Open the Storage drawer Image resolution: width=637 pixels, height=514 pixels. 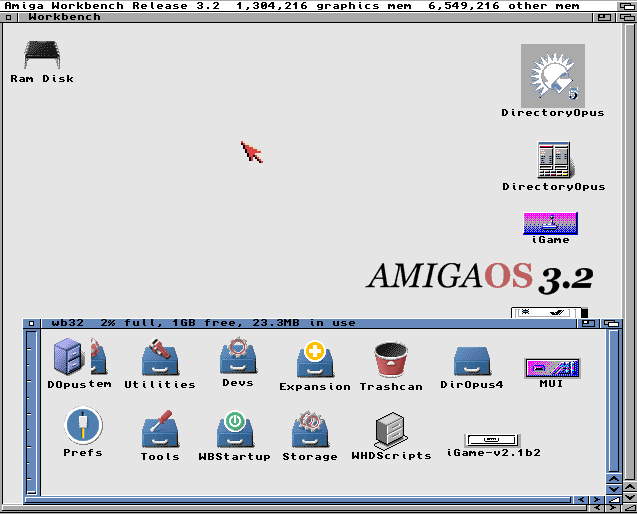pyautogui.click(x=309, y=429)
